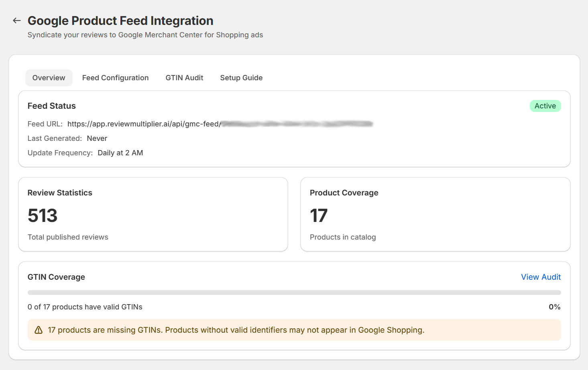Click the warning triangle icon
The height and width of the screenshot is (370, 588).
pyautogui.click(x=38, y=330)
